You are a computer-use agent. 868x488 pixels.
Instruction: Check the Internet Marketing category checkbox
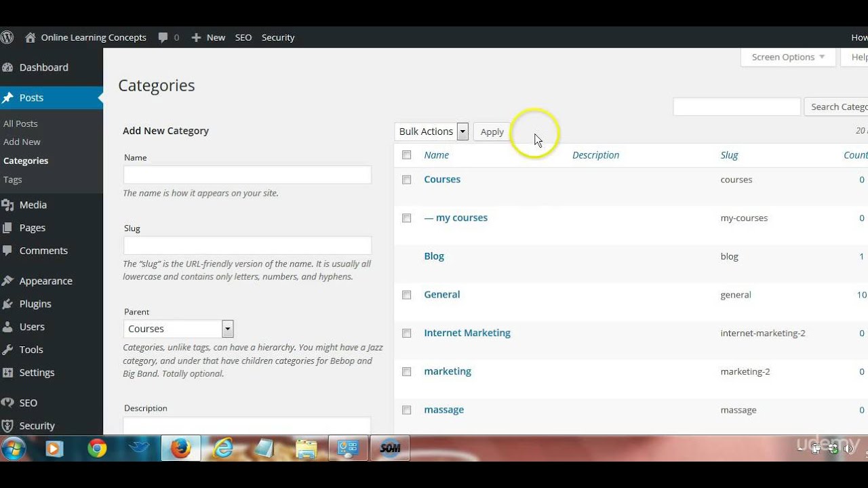coord(407,333)
